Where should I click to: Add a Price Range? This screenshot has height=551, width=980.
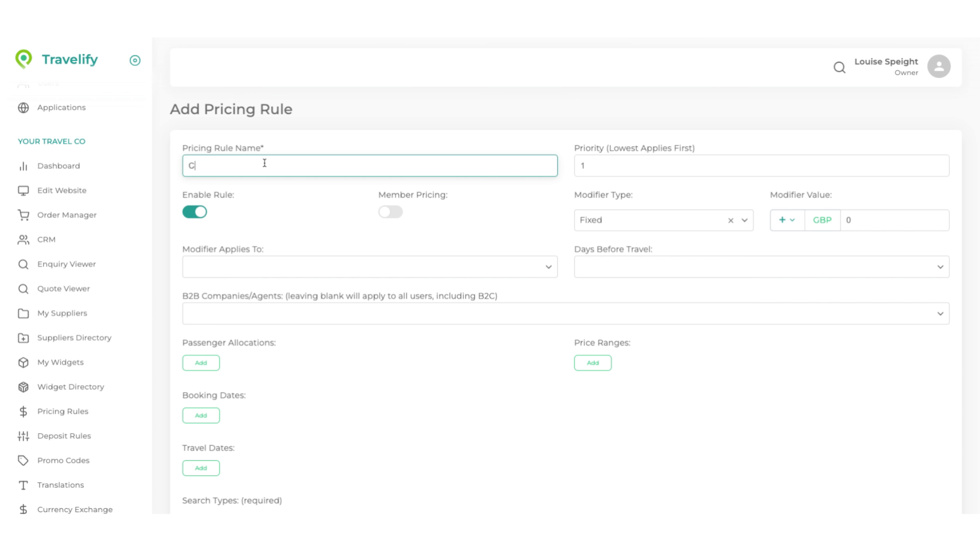[x=593, y=363]
